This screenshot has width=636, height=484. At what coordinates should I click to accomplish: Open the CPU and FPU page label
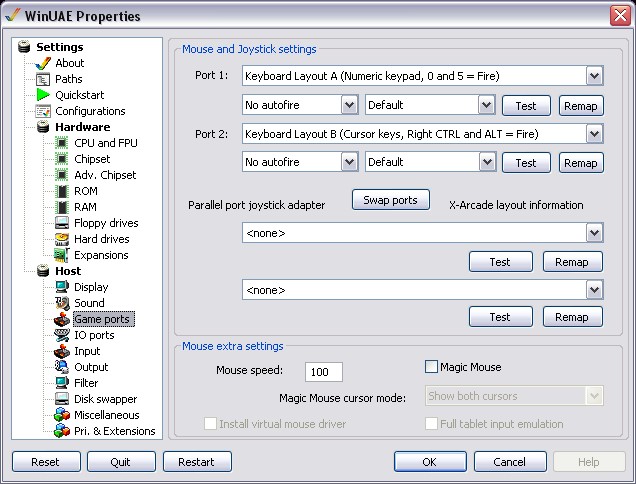click(x=106, y=143)
